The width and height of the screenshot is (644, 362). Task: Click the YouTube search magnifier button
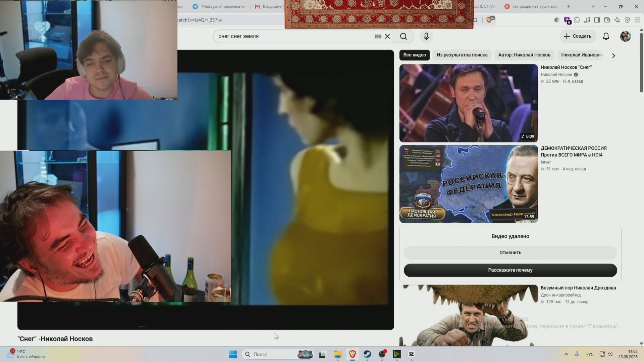[404, 36]
